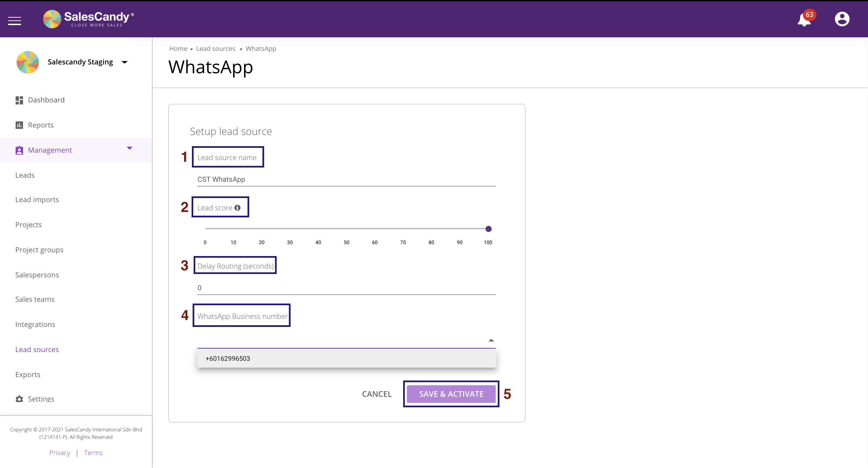Click the Cancel button

[377, 394]
